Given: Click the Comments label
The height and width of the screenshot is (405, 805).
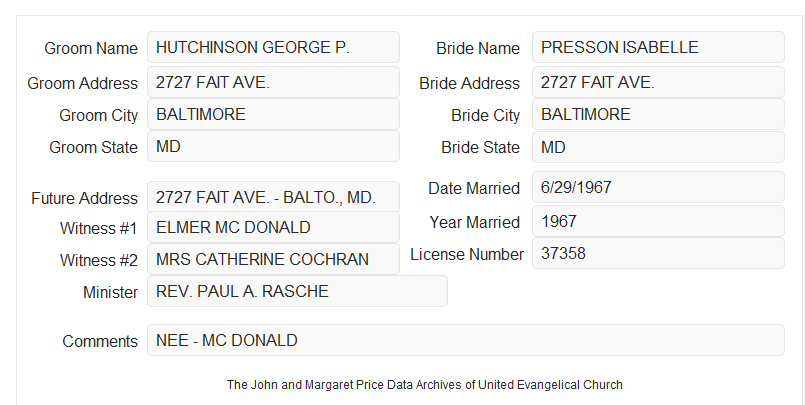Looking at the screenshot, I should [100, 341].
